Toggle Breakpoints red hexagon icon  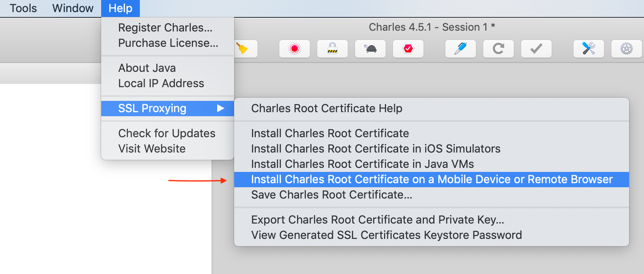tap(408, 49)
